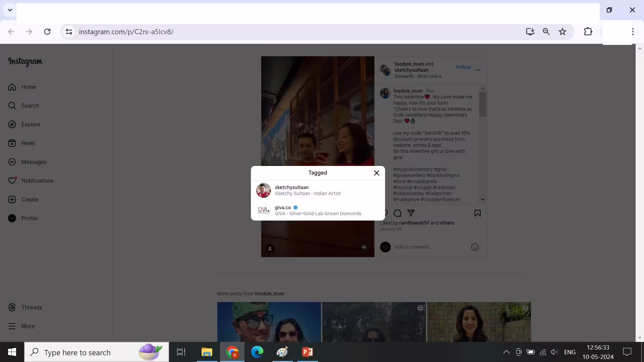Click the Create post icon
644x362 pixels.
[12, 199]
